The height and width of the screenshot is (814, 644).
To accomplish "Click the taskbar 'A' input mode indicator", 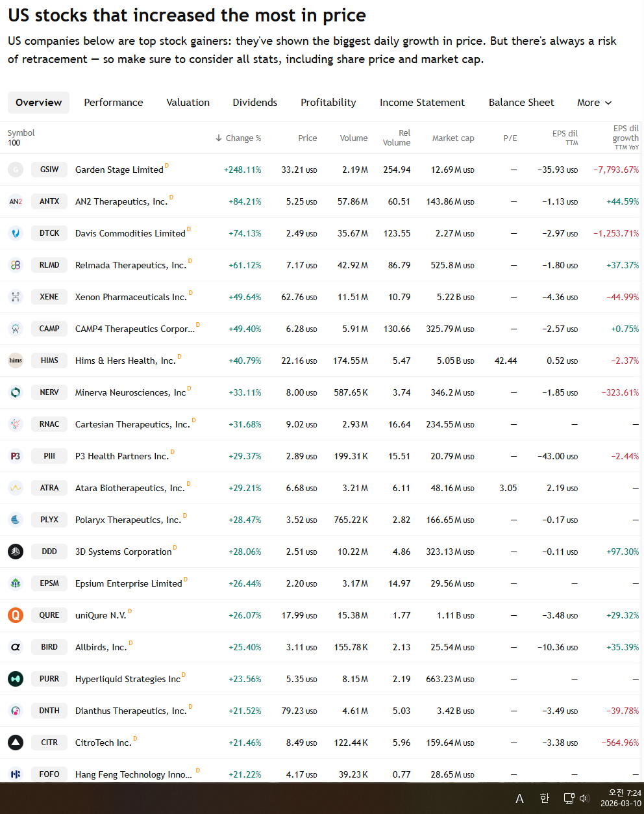I will pos(519,798).
